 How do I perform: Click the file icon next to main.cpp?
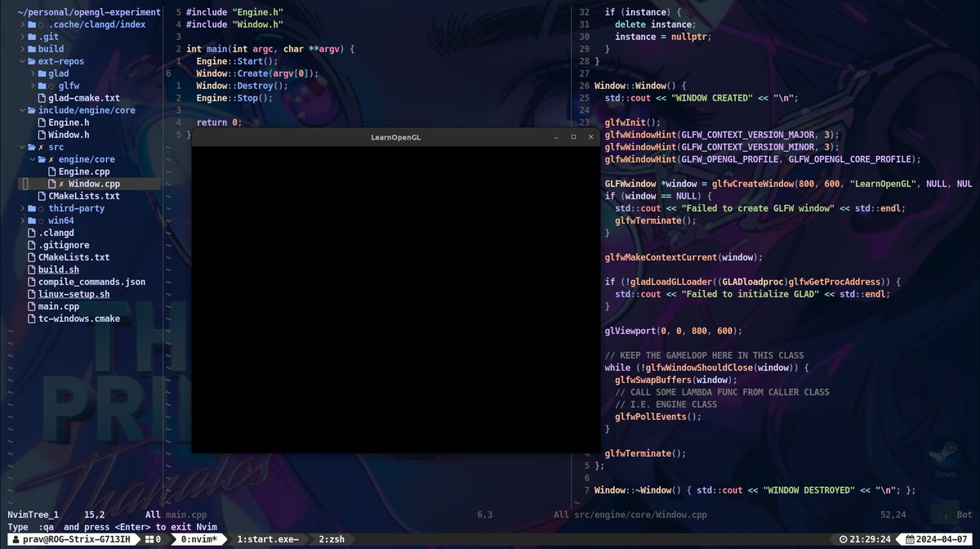33,306
